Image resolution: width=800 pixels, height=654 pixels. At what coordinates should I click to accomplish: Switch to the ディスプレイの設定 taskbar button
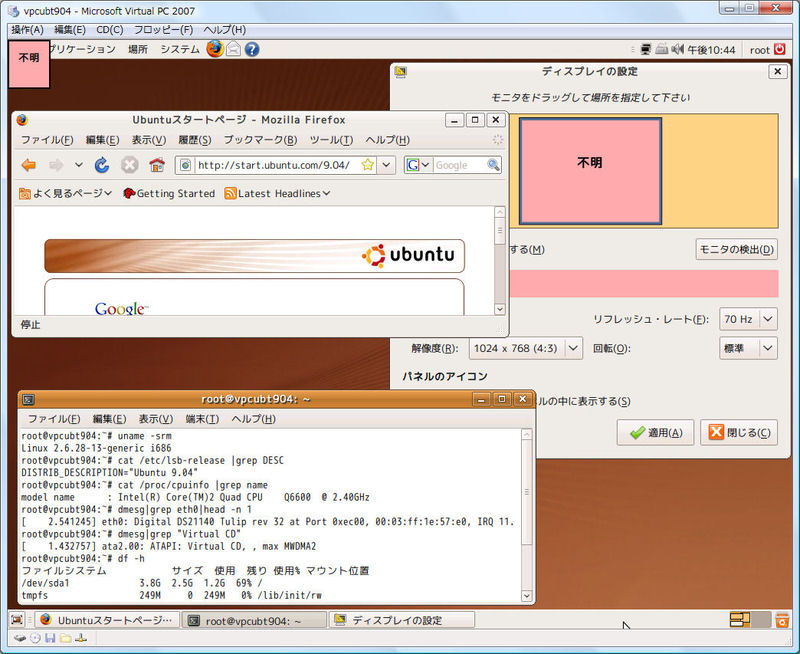pyautogui.click(x=402, y=620)
